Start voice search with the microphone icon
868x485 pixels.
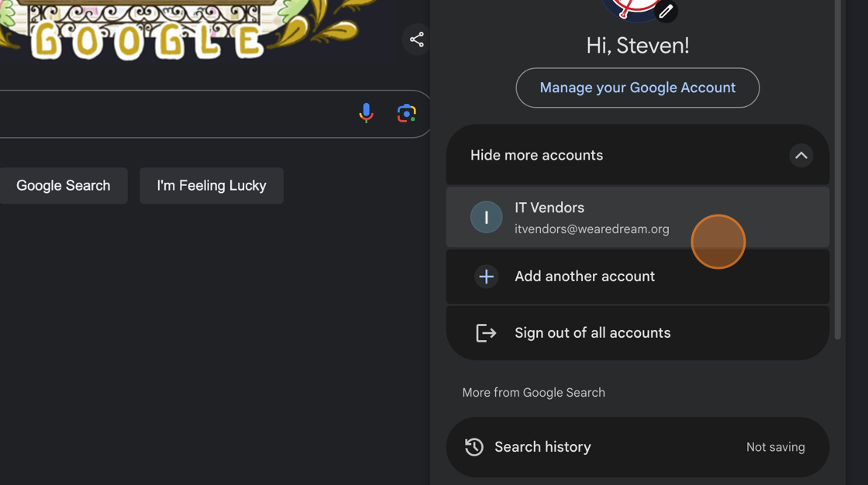pyautogui.click(x=366, y=113)
